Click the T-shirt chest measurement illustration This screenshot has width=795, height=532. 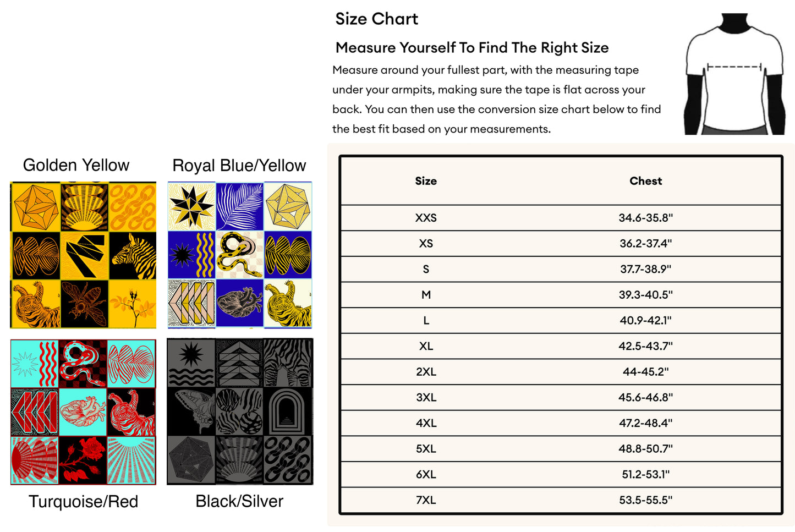(x=734, y=74)
